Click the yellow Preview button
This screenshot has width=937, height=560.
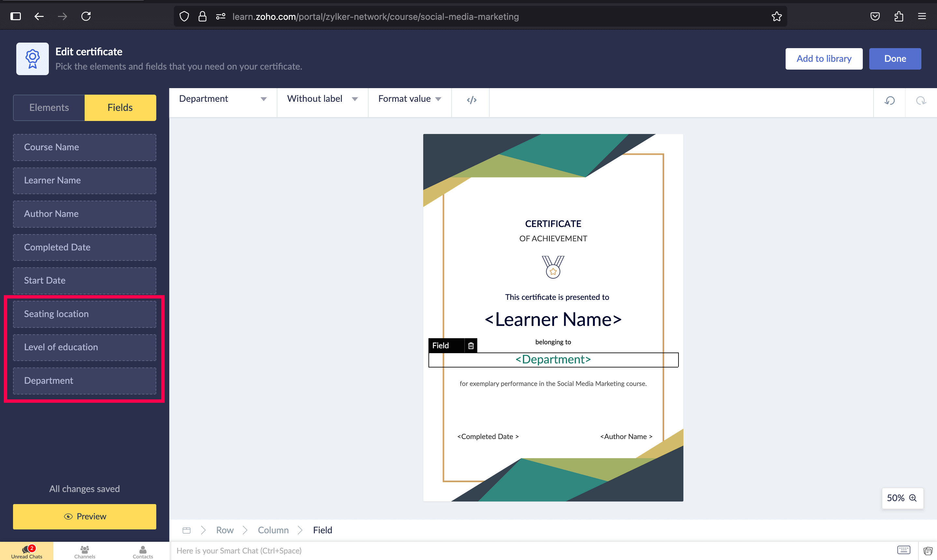[x=85, y=516]
